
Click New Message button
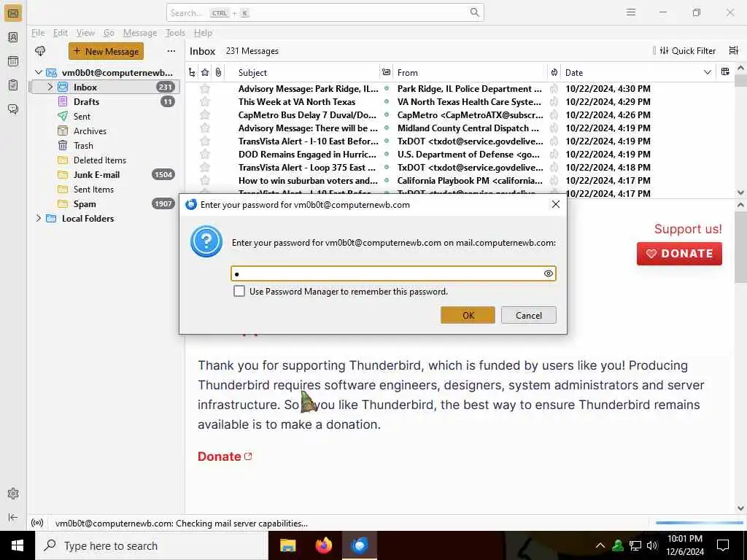pyautogui.click(x=107, y=51)
